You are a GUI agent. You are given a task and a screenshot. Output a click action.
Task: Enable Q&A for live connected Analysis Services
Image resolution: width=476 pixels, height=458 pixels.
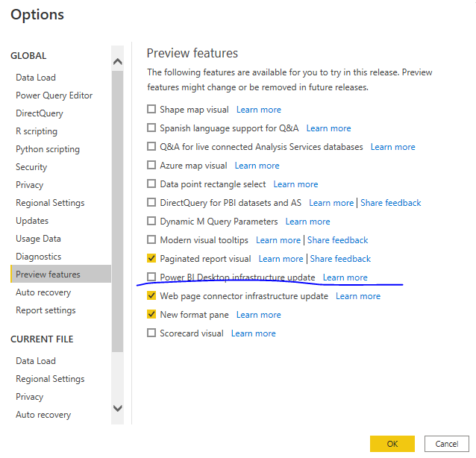[x=151, y=146]
